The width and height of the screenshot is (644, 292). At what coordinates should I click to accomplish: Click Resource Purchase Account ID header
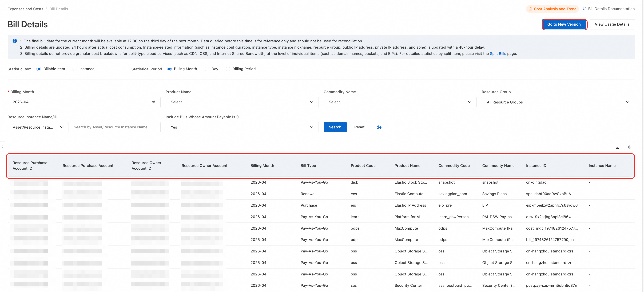[30, 166]
